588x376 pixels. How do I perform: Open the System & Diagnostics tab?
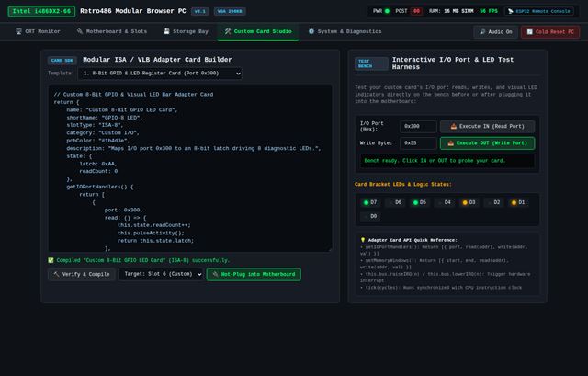point(345,31)
